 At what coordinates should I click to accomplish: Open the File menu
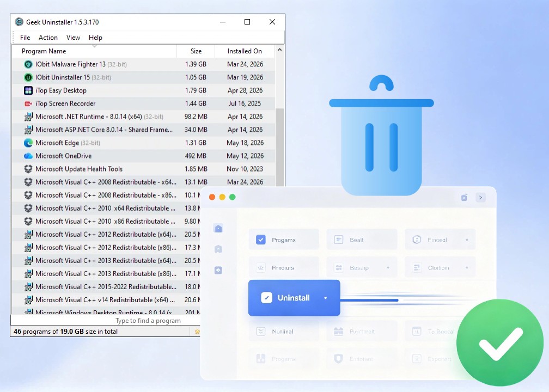coord(25,38)
